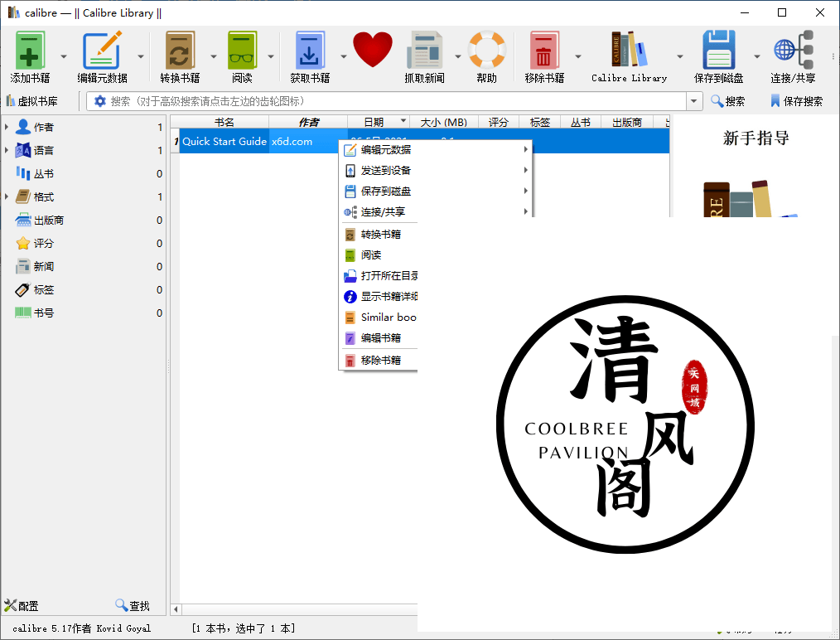Image resolution: width=840 pixels, height=640 pixels.
Task: Choose Remove books (移除书籍) in context menu
Action: 379,360
